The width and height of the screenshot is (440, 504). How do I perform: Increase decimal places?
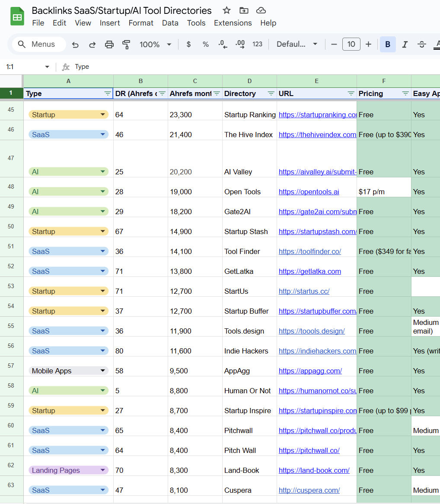click(240, 45)
